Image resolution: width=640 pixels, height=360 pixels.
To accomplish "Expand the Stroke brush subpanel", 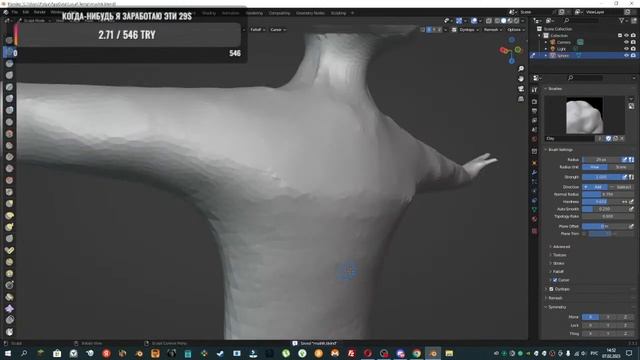I will click(558, 263).
